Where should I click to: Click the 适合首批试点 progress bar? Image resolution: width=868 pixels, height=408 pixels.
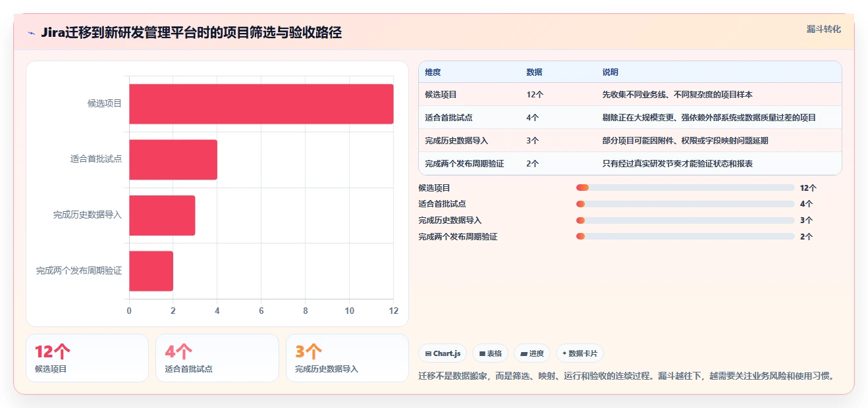pos(685,204)
